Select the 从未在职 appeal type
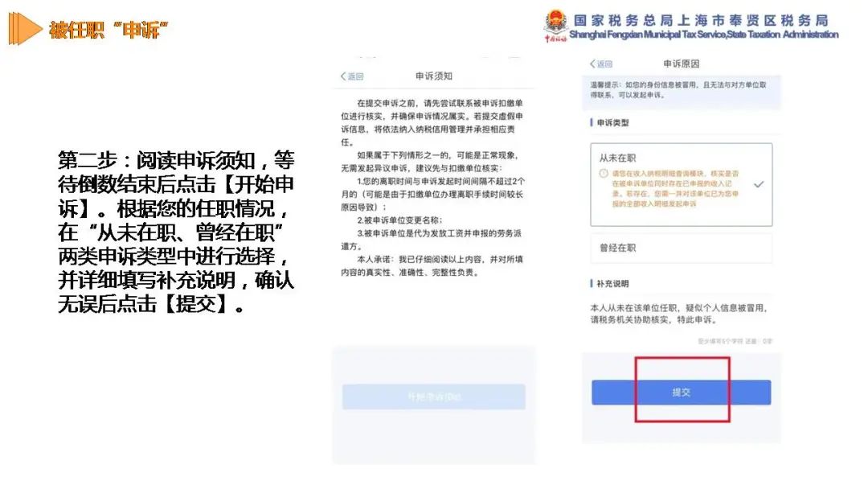Screen dimensions: 868x489 click(681, 184)
